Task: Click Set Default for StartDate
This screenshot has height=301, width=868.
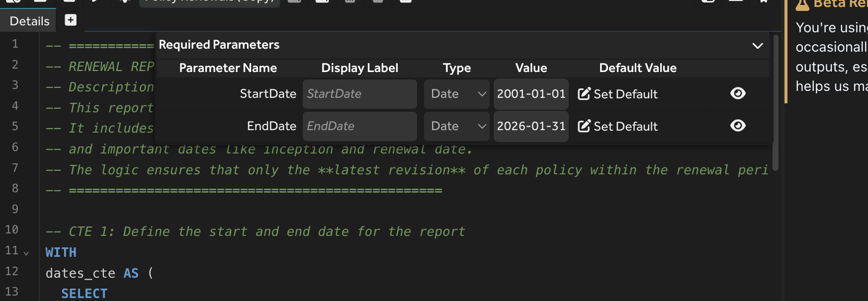Action: pyautogui.click(x=625, y=94)
